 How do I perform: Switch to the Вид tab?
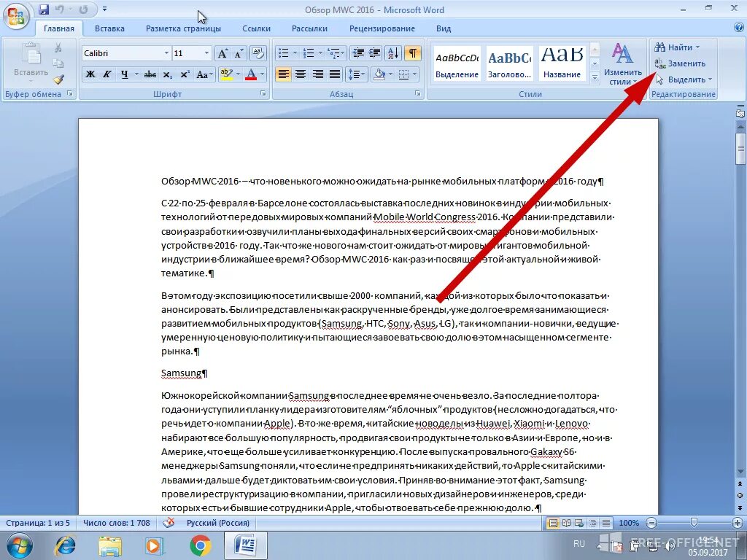click(x=444, y=28)
